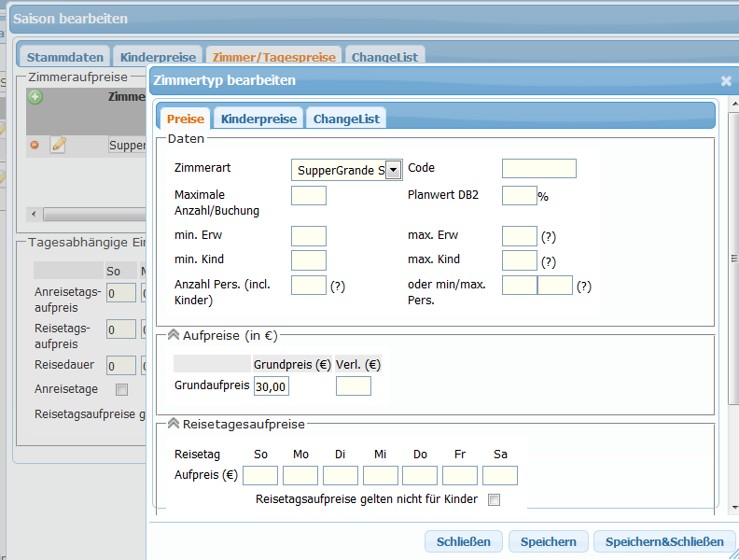Screen dimensions: 739x560
Task: Click the help (?) beside Anzahl Pers. field
Action: [x=338, y=287]
